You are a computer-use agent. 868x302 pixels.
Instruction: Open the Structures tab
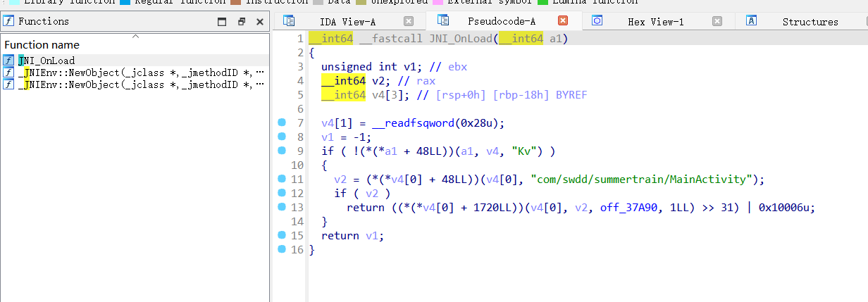pos(810,22)
